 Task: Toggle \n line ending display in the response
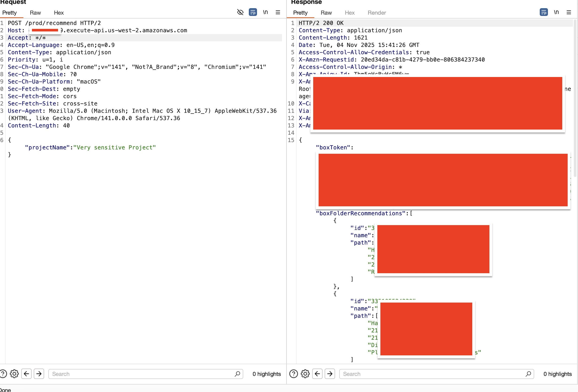pos(556,12)
